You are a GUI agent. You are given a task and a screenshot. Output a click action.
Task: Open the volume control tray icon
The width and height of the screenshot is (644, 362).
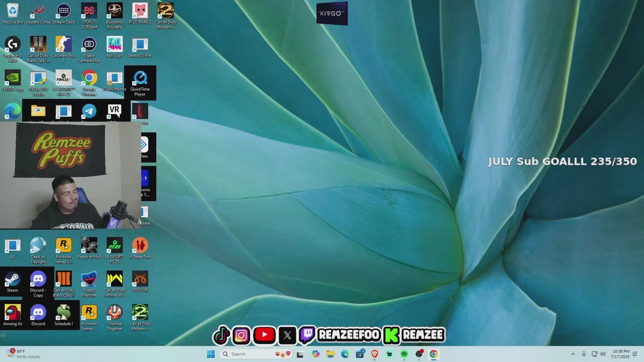coord(603,354)
